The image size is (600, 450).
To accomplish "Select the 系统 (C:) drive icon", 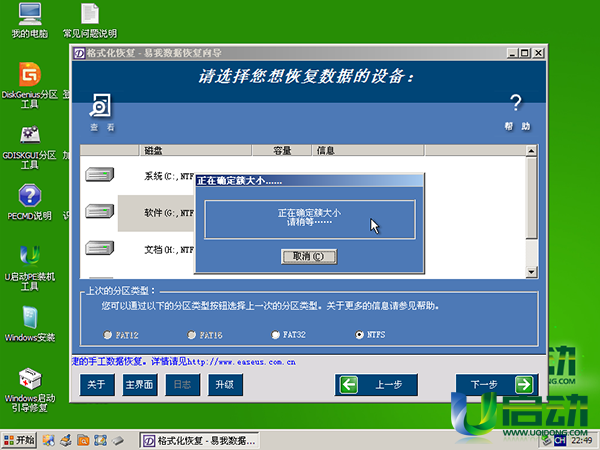I will pos(99,175).
